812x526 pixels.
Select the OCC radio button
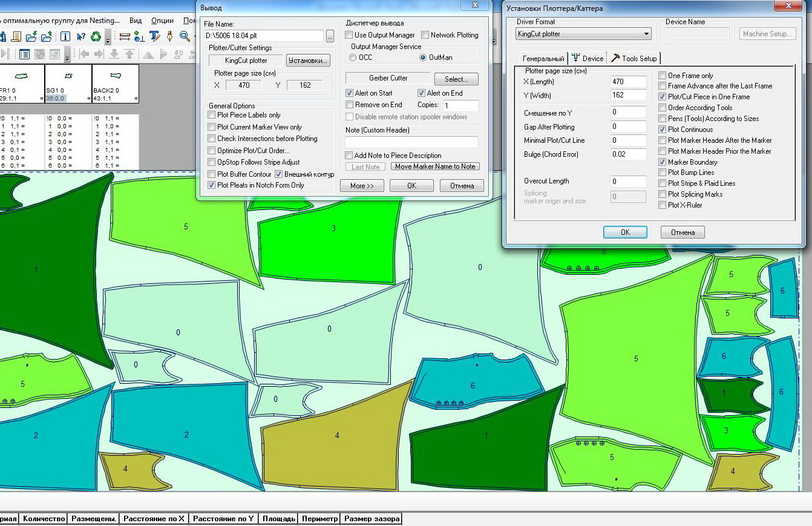(x=353, y=58)
